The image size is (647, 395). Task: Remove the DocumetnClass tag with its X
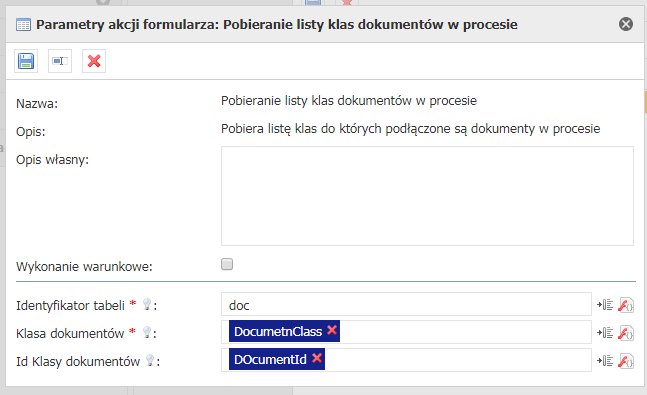(332, 330)
